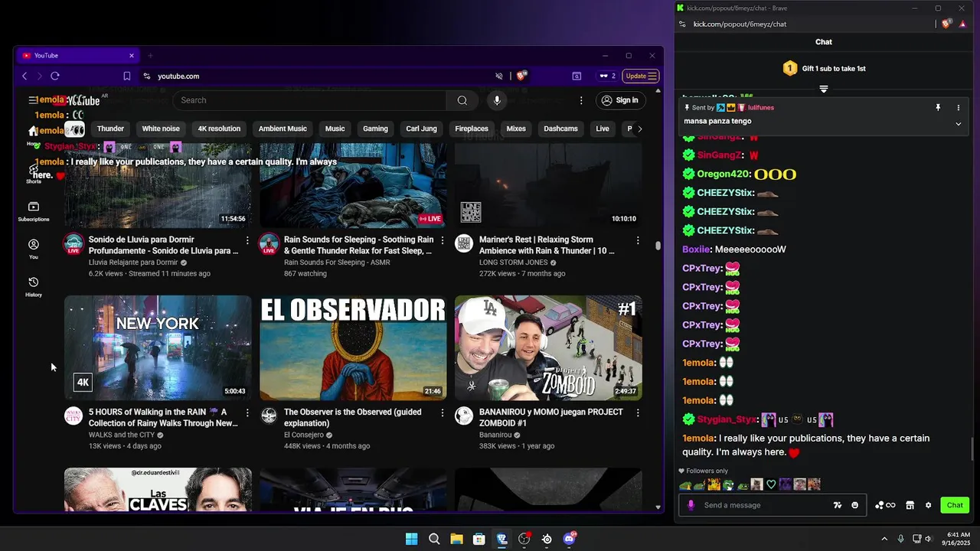Open Kick chat settings gear
The height and width of the screenshot is (551, 980).
click(928, 505)
